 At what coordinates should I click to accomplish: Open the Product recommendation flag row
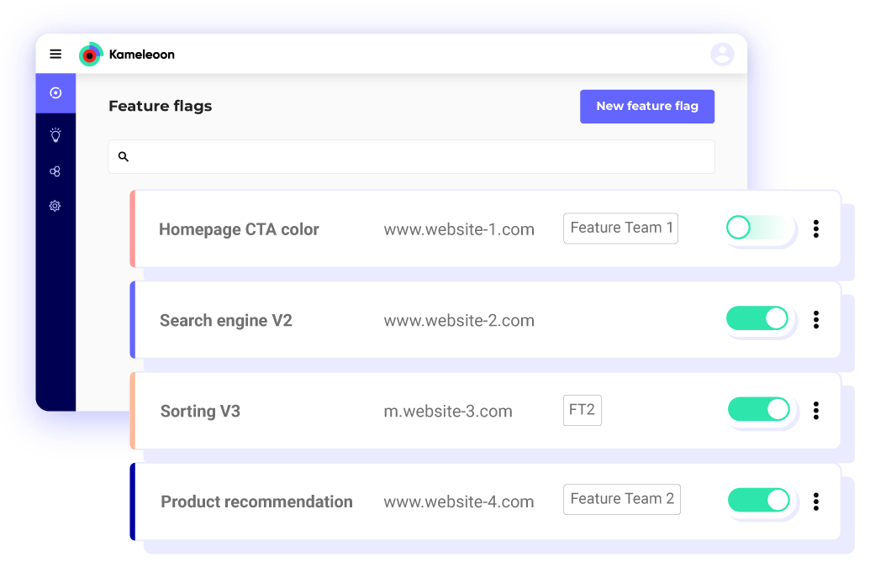tap(256, 501)
